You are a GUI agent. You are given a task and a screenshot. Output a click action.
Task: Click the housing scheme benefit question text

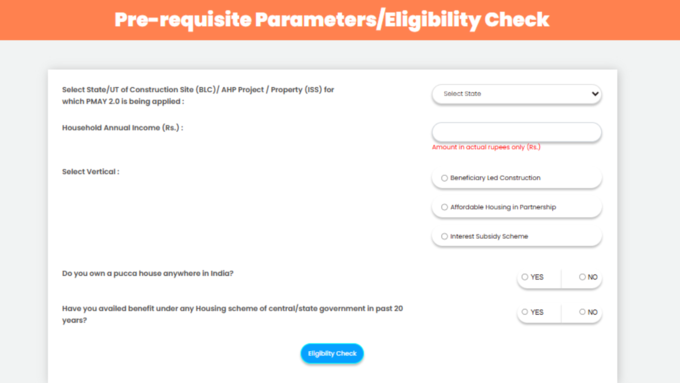point(232,314)
